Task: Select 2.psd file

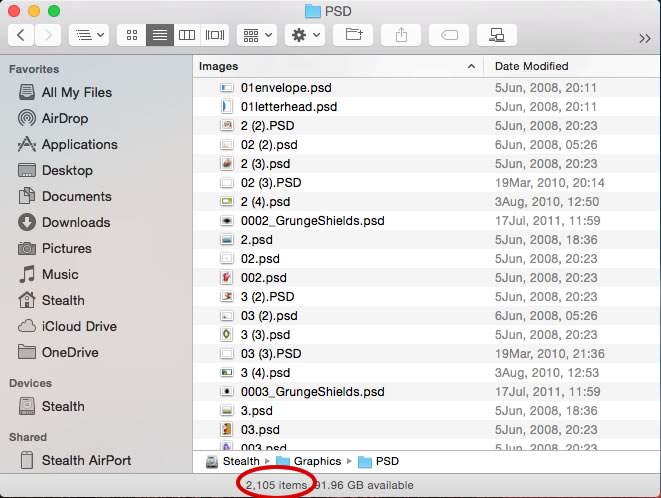Action: coord(427,240)
